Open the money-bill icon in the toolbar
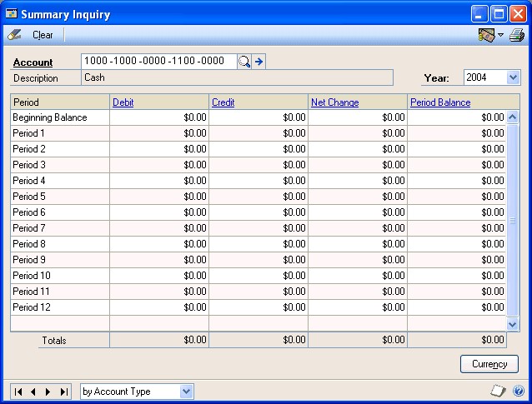 click(x=487, y=35)
